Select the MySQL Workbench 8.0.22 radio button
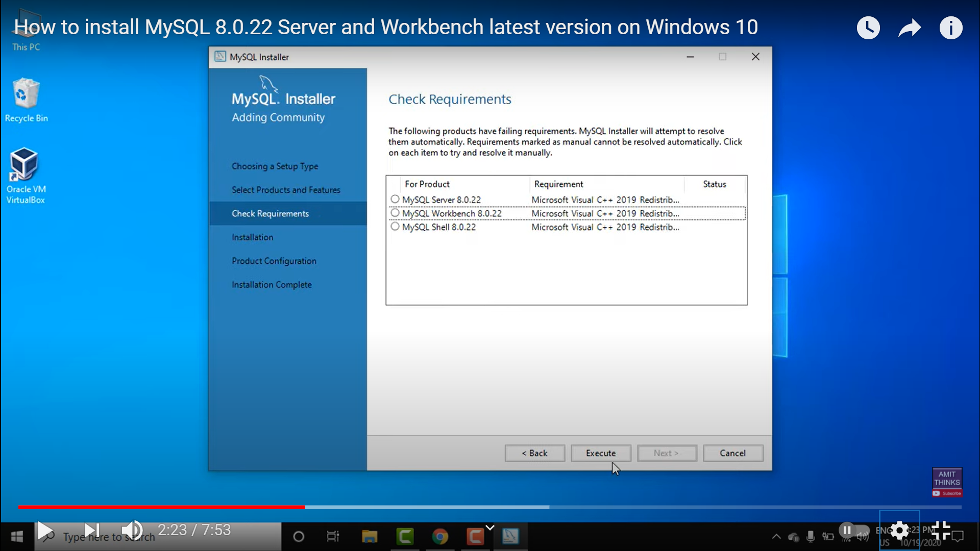 [395, 213]
